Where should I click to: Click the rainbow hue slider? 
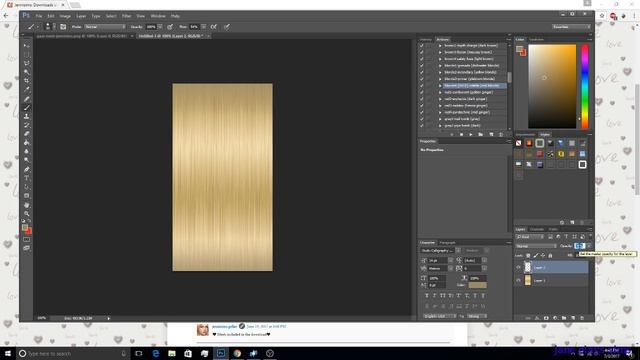point(585,86)
